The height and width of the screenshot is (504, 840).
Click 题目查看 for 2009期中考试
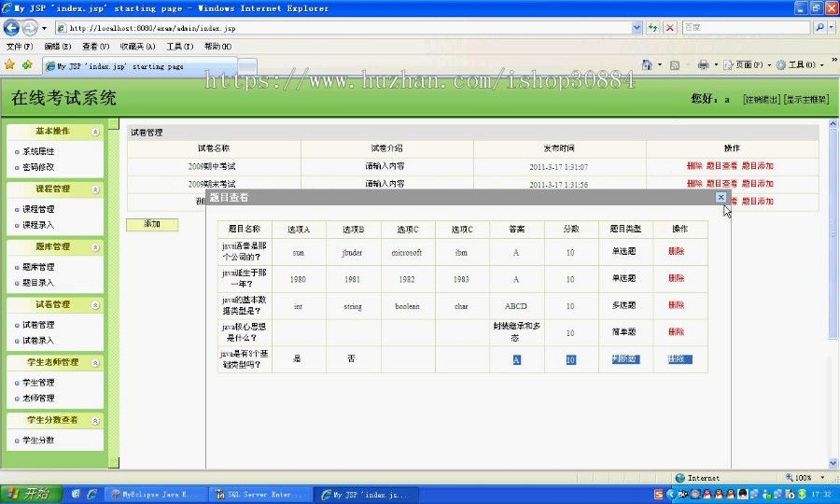coord(721,166)
